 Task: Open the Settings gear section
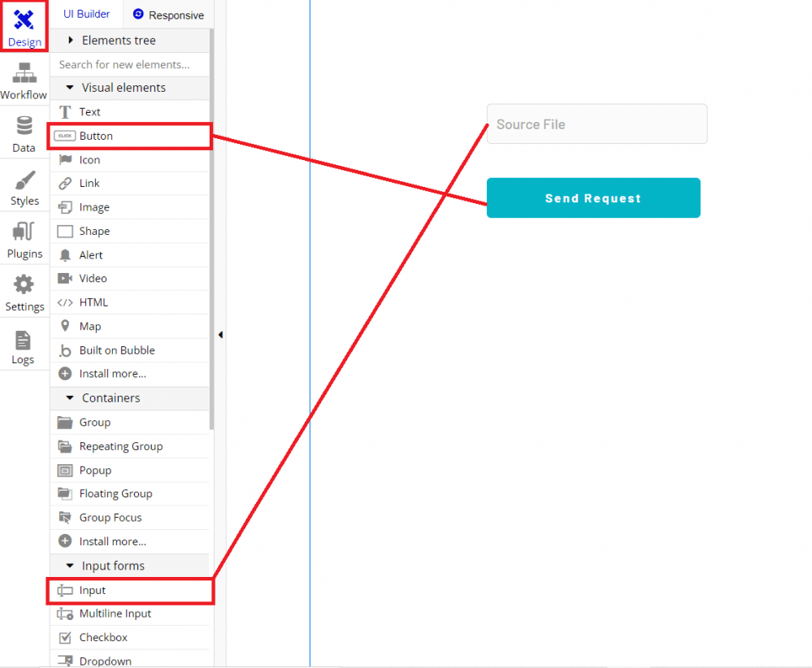24,293
